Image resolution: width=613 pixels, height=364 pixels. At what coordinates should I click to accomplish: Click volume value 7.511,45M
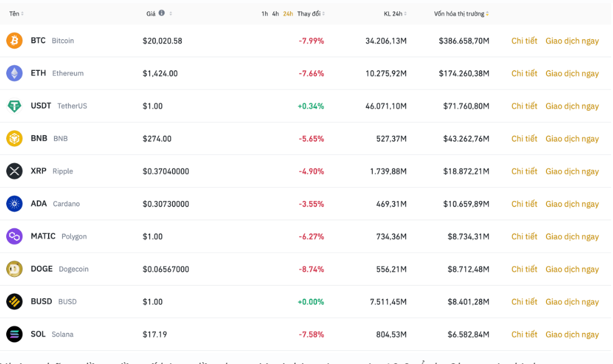(388, 302)
